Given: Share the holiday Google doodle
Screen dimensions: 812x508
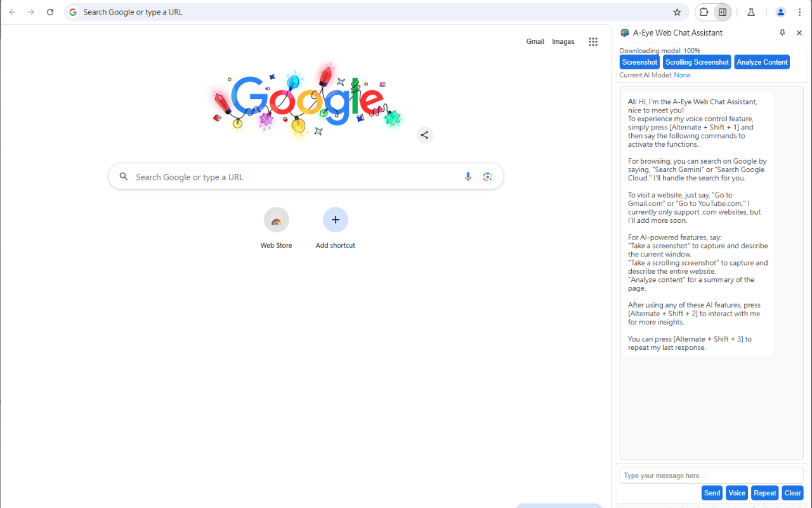Looking at the screenshot, I should click(x=424, y=135).
